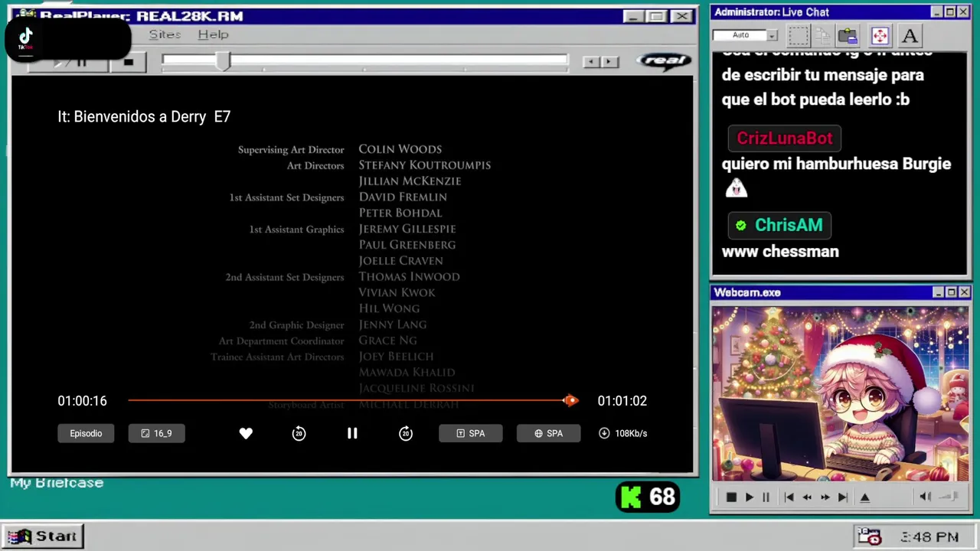Click the Webcam.exe avatar video
The width and height of the screenshot is (980, 551).
coord(840,394)
